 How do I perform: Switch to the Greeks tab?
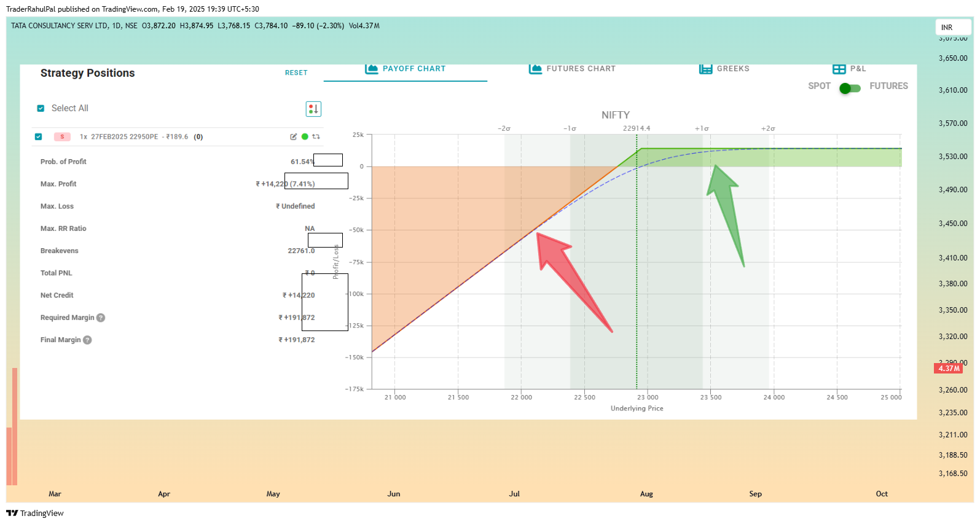click(724, 69)
